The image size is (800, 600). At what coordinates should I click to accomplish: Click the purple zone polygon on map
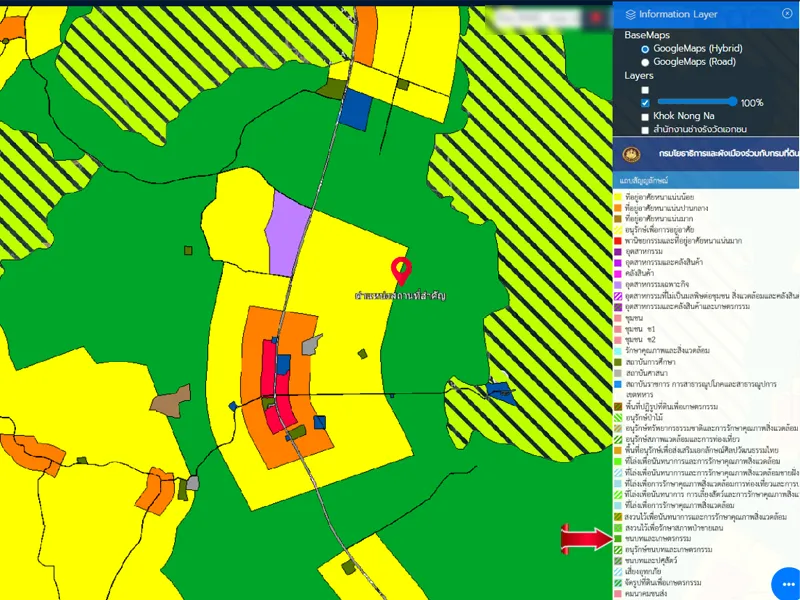[289, 232]
